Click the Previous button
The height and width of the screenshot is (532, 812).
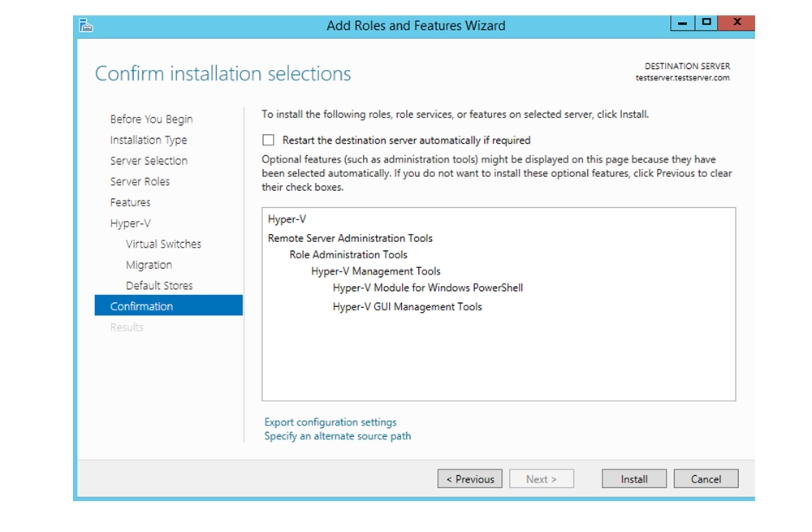pyautogui.click(x=469, y=479)
